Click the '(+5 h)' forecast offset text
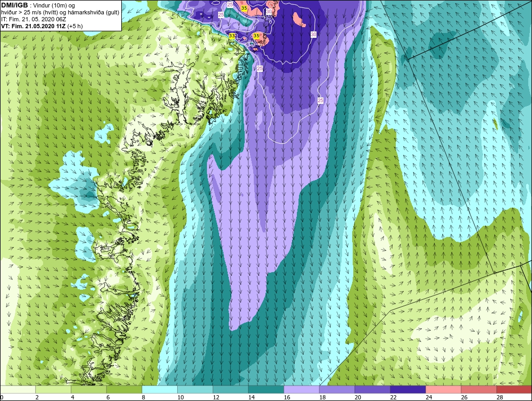Image resolution: width=532 pixels, height=401 pixels. click(75, 26)
